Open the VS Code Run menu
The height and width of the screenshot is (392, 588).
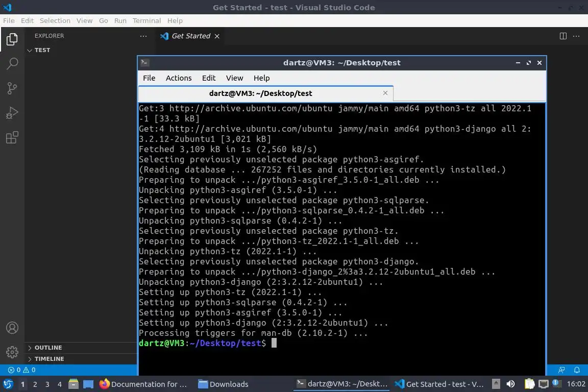(120, 20)
